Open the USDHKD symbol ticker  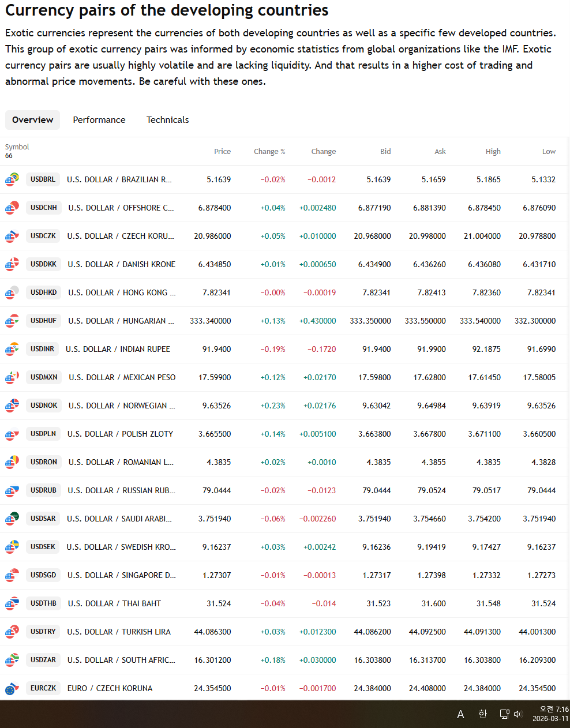tap(44, 292)
